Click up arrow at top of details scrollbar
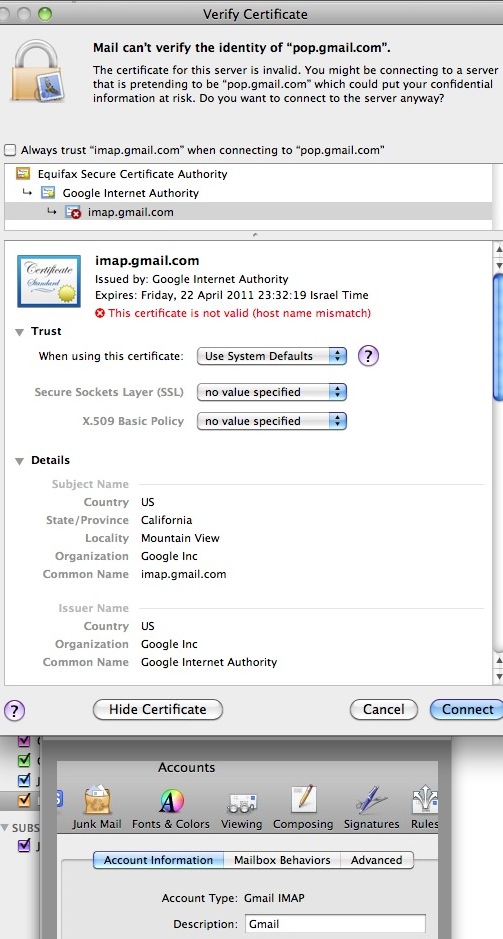 coord(498,249)
